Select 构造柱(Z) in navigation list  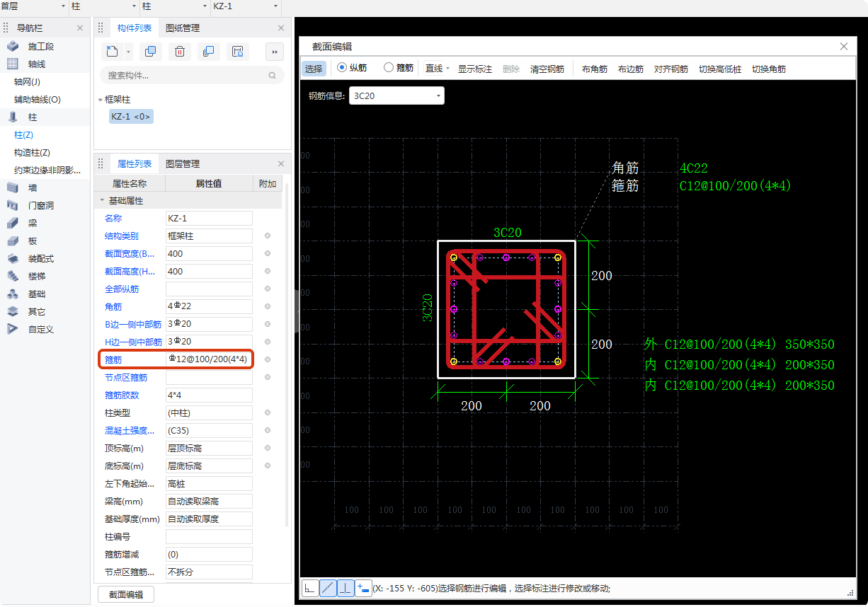click(33, 153)
